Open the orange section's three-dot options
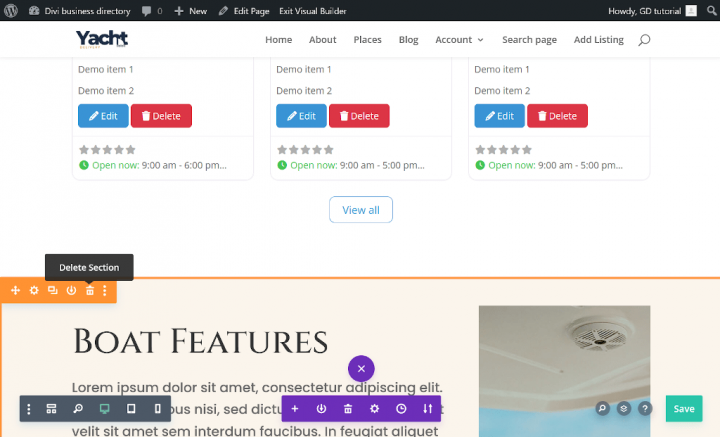 point(105,291)
